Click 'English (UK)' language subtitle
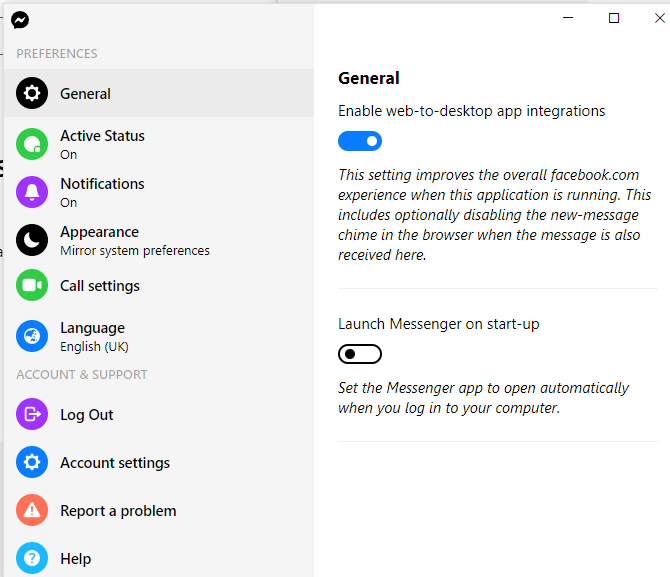This screenshot has height=577, width=670. click(94, 347)
